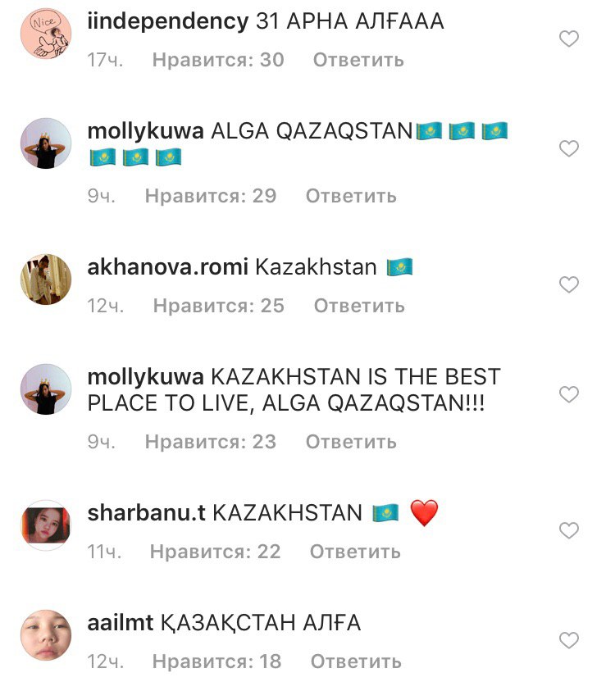
Task: Heart the 'BEST PLACE TO LIVE' comment
Action: pos(568,394)
